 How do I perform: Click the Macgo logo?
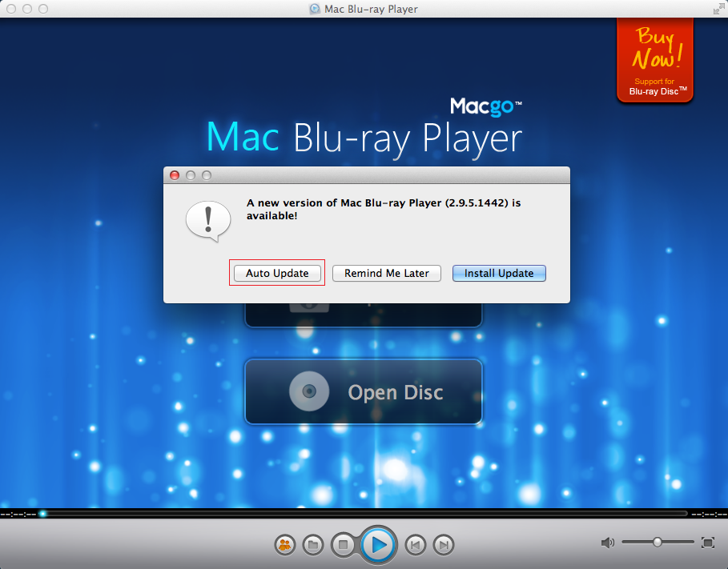click(x=485, y=106)
